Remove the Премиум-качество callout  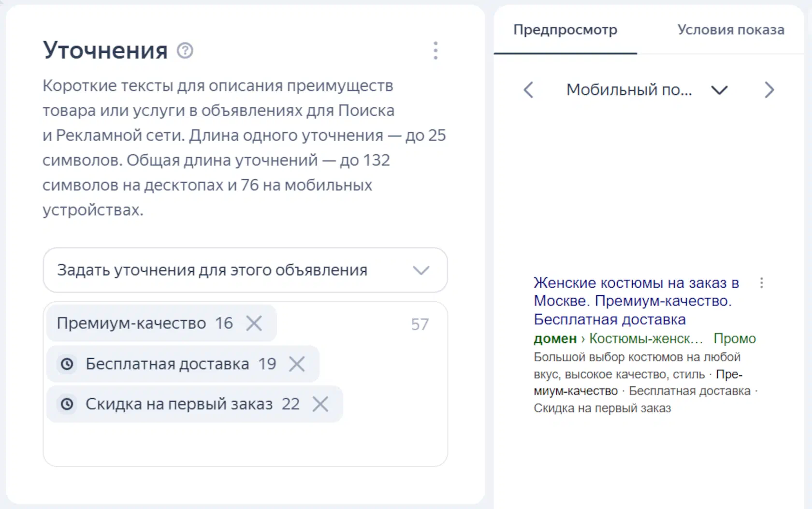click(254, 323)
